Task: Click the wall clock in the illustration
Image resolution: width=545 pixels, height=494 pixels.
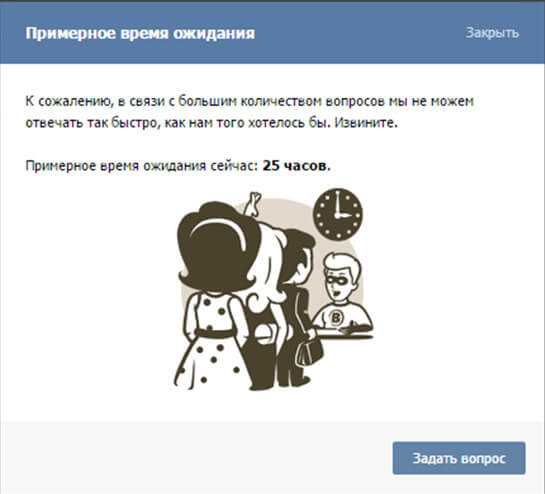Action: tap(338, 214)
